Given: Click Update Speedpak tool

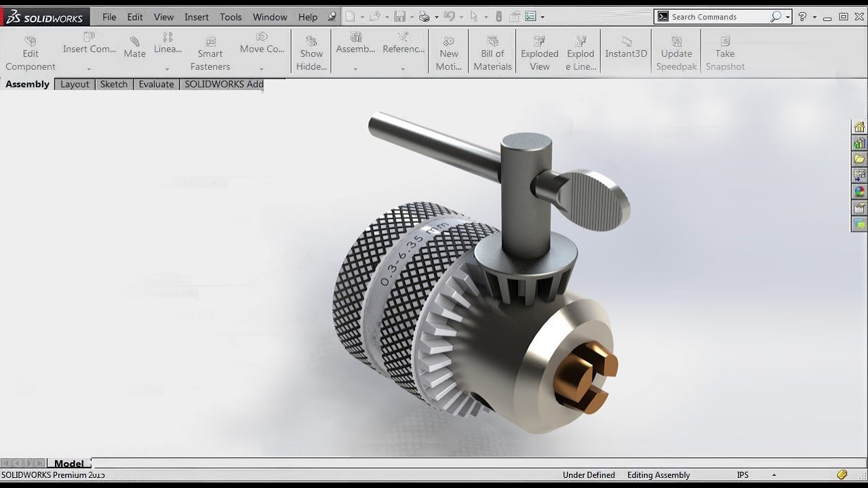Looking at the screenshot, I should coord(677,52).
